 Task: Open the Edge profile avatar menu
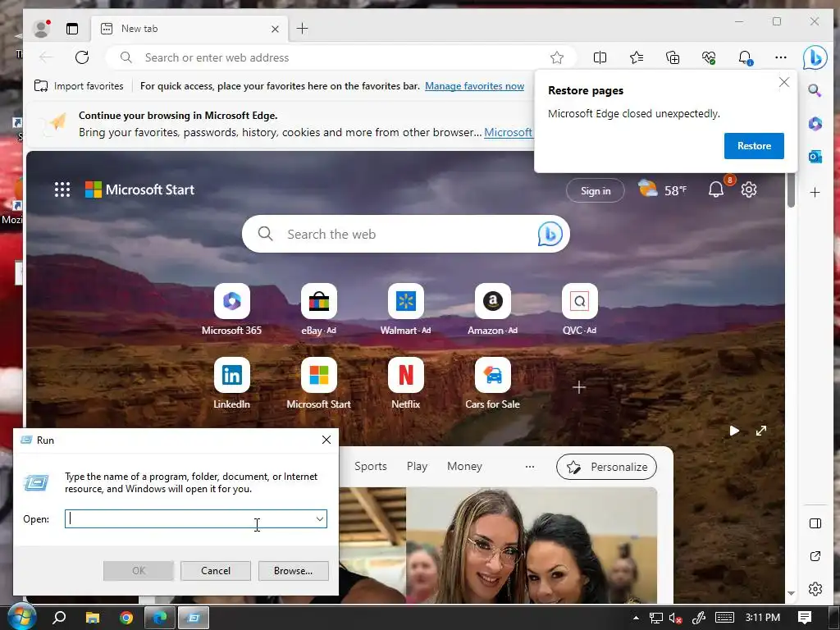point(41,29)
